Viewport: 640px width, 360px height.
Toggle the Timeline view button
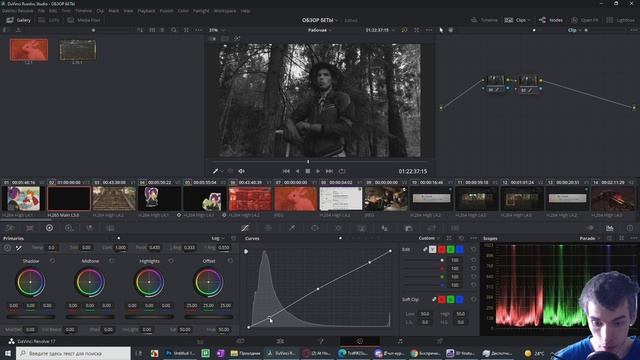point(484,20)
